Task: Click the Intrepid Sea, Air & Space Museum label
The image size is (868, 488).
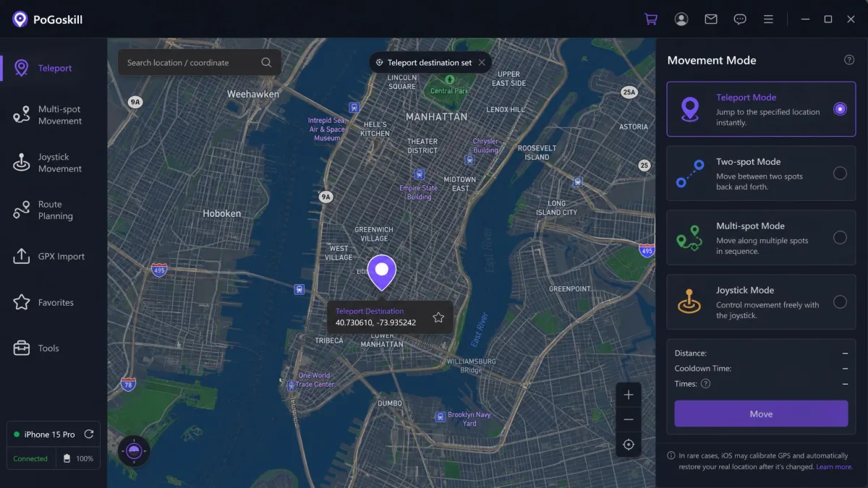Action: (327, 129)
